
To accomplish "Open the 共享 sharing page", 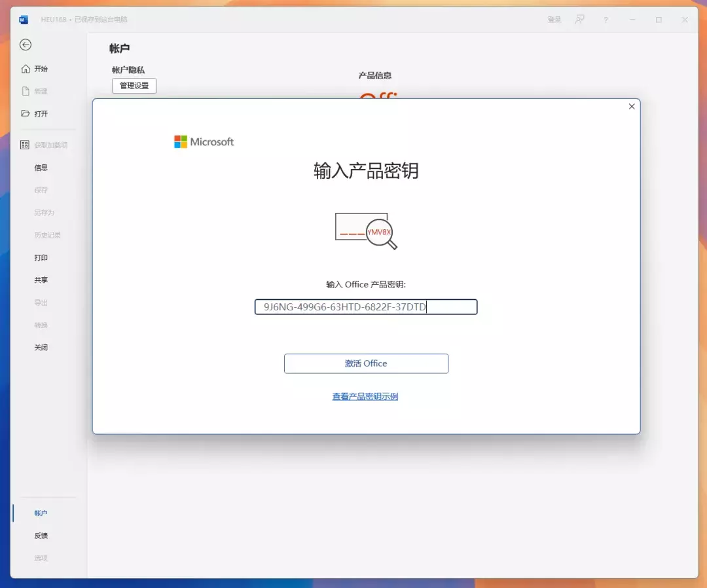I will click(x=41, y=280).
